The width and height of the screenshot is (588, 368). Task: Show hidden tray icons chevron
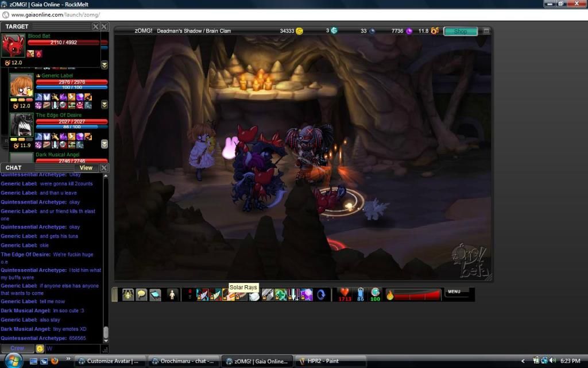click(523, 361)
